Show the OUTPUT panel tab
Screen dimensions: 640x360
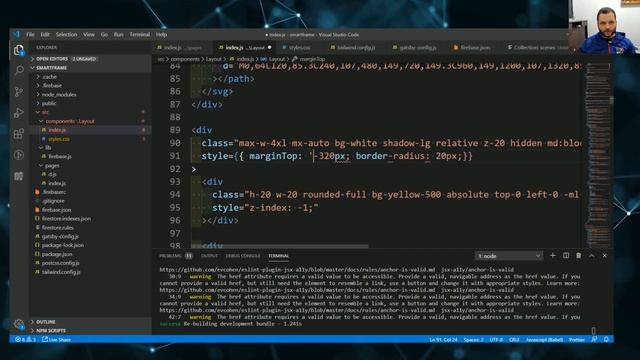coord(209,256)
